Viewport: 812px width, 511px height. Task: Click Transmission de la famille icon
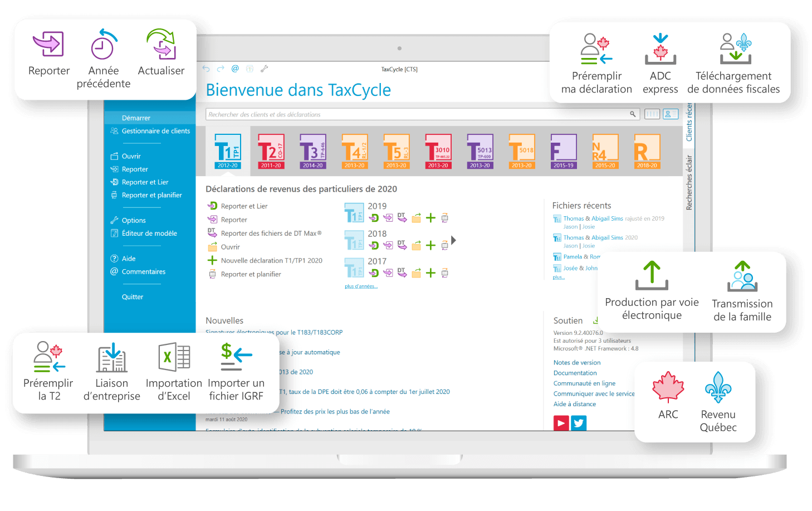pos(742,276)
